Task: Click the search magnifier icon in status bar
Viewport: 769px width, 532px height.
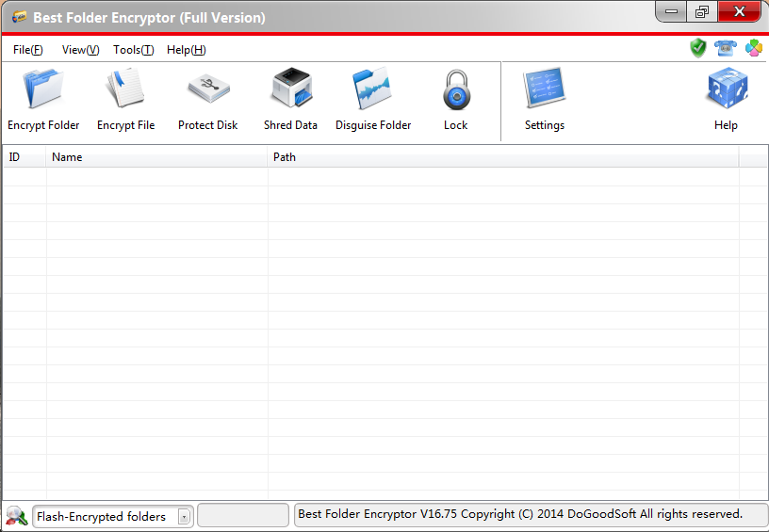Action: pyautogui.click(x=17, y=516)
